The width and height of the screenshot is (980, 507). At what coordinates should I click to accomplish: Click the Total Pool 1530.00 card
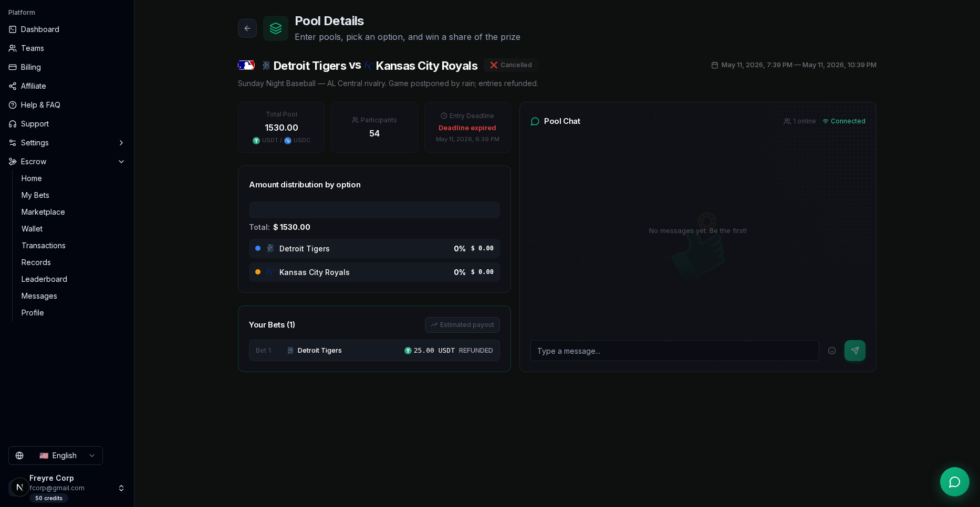[x=282, y=128]
